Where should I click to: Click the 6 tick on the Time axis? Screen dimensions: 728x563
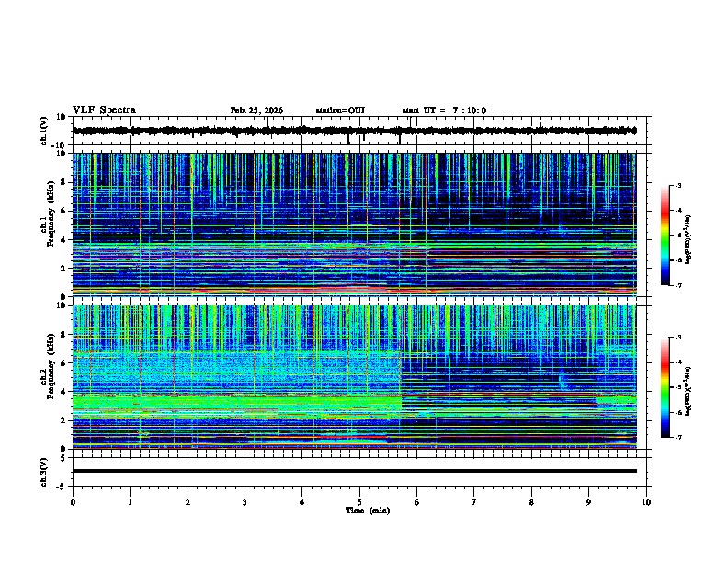[417, 502]
